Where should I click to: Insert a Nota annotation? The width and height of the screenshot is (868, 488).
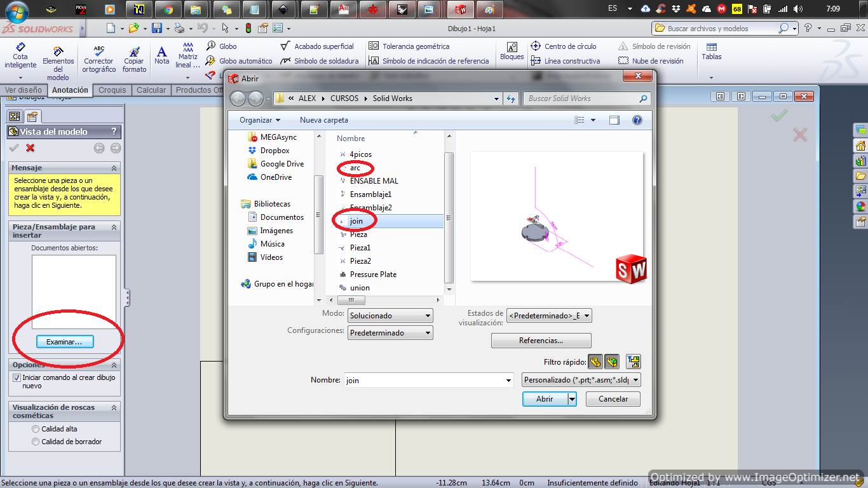click(x=162, y=56)
